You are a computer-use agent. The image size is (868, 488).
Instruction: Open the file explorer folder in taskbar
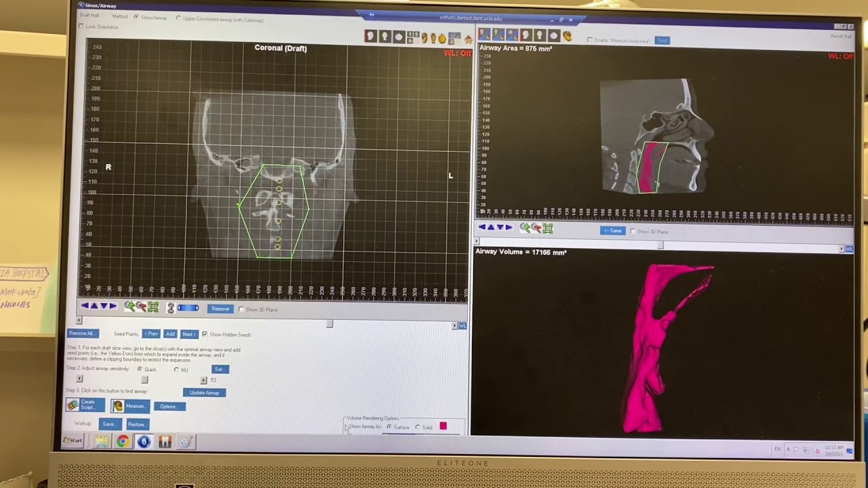pos(102,442)
